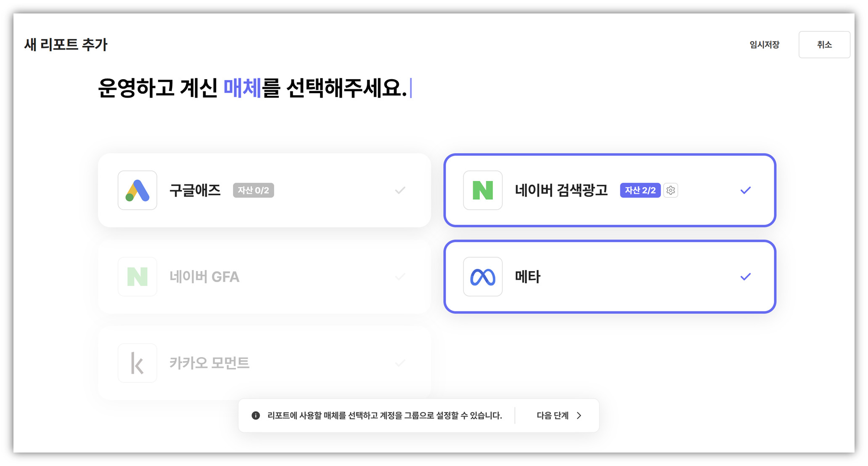Click the 자산 2/2 badge on 네이버 검색광고
Screen dimensions: 868x466
point(640,190)
